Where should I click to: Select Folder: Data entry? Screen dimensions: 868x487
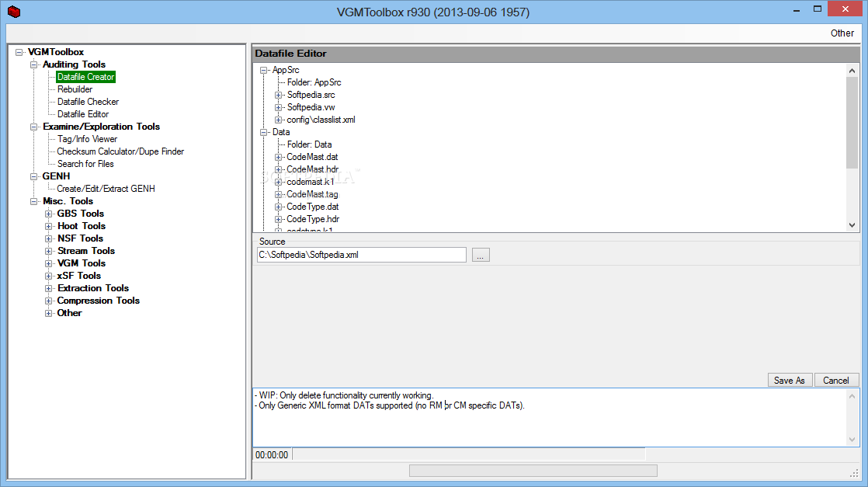tap(310, 144)
